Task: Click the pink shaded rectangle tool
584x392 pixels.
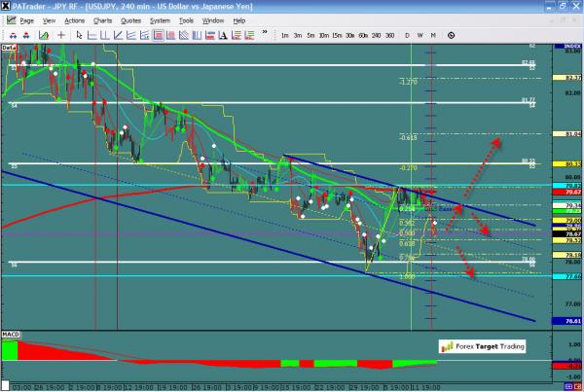Action: (x=171, y=35)
